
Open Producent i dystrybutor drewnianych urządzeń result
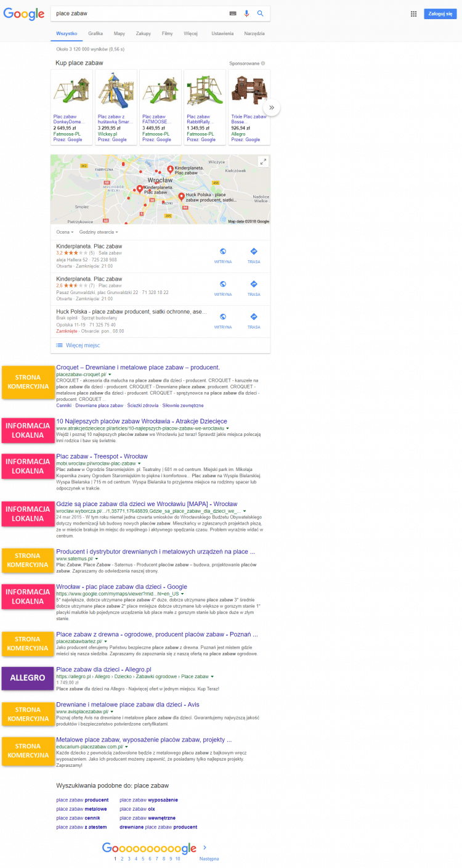click(155, 551)
